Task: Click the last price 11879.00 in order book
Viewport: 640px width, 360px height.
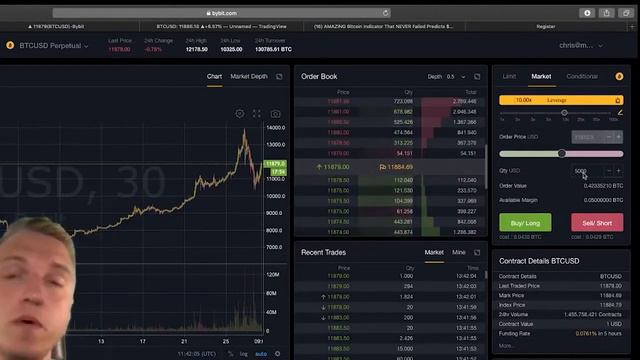Action: (x=333, y=167)
